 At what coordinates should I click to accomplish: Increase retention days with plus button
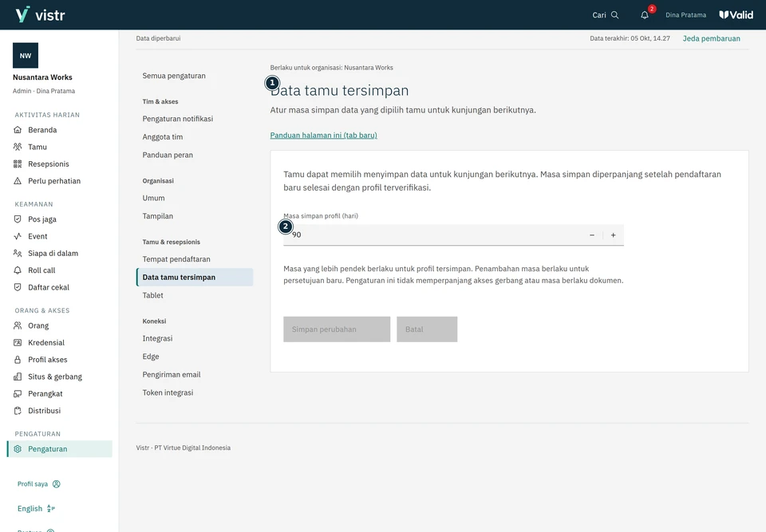click(613, 235)
